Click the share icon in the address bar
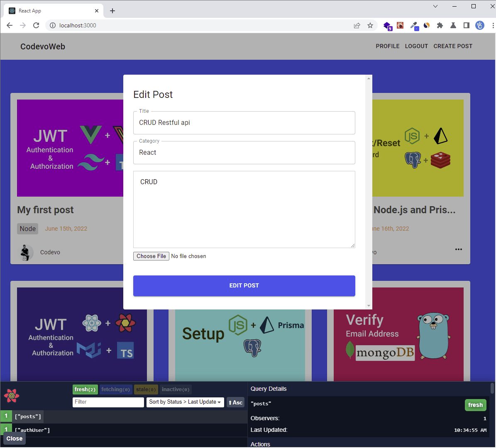Screen dimensions: 496x448 pos(357,25)
